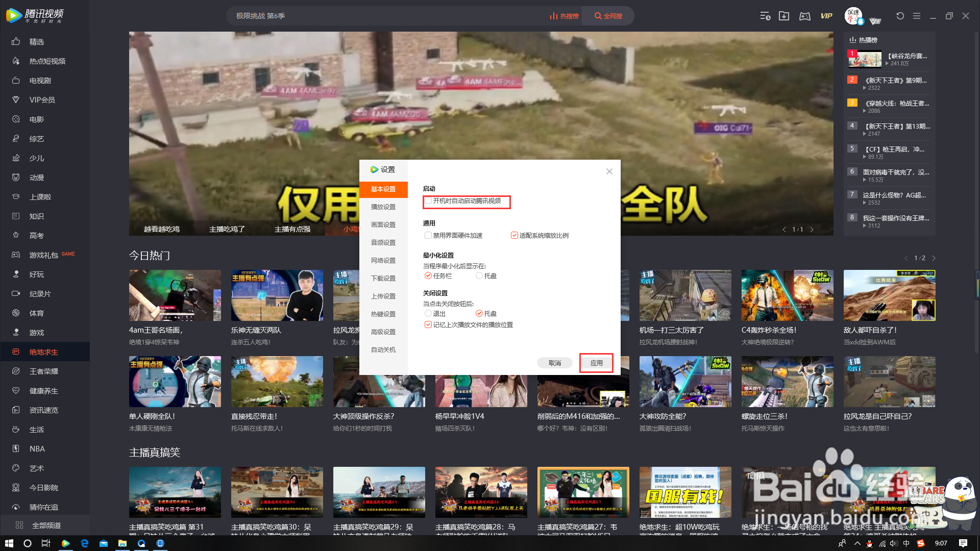Select banner tab 主播有点强
The image size is (980, 551).
click(x=292, y=229)
